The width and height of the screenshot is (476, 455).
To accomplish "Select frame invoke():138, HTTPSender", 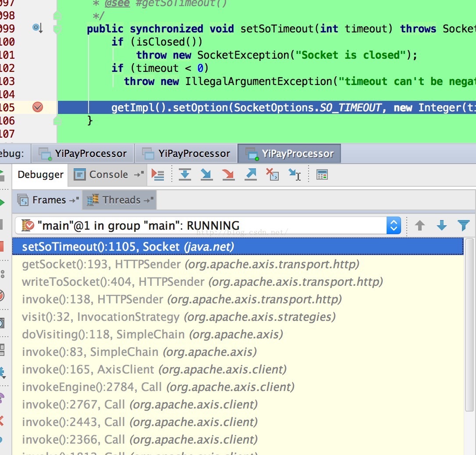I will (x=238, y=299).
